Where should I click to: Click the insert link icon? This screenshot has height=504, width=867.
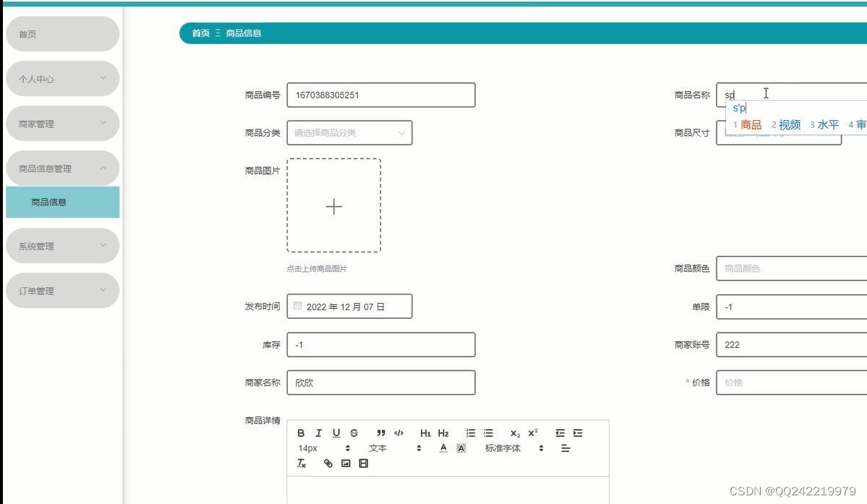[328, 463]
